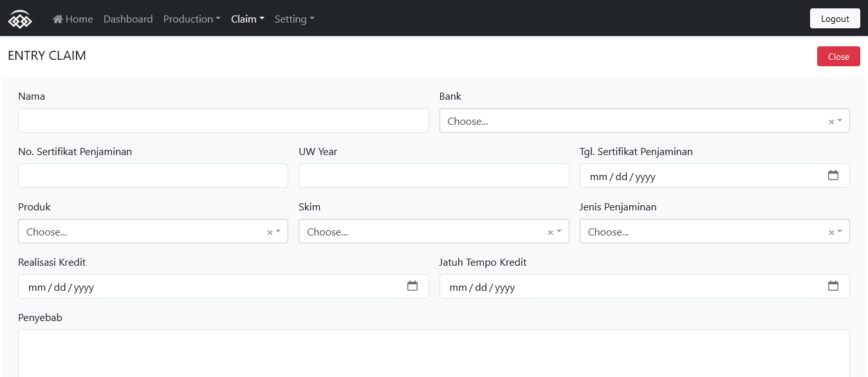868x377 pixels.
Task: Go to the Dashboard page
Action: click(x=128, y=19)
